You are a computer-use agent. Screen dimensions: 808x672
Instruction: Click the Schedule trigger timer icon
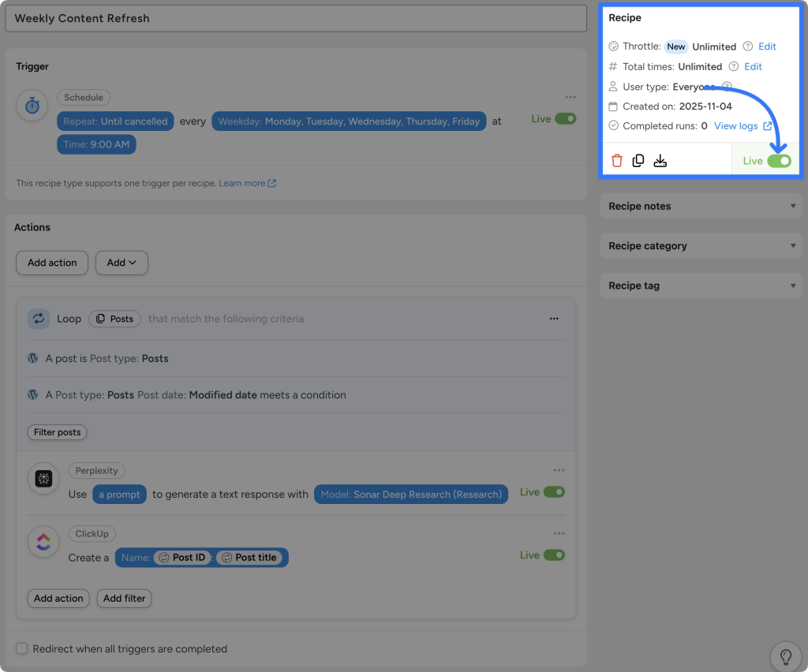pyautogui.click(x=32, y=105)
